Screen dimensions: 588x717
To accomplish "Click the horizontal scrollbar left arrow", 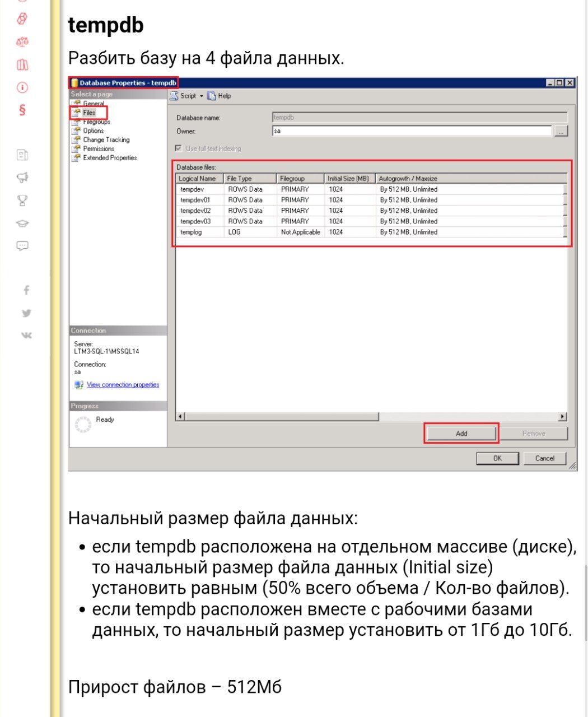I will click(180, 417).
